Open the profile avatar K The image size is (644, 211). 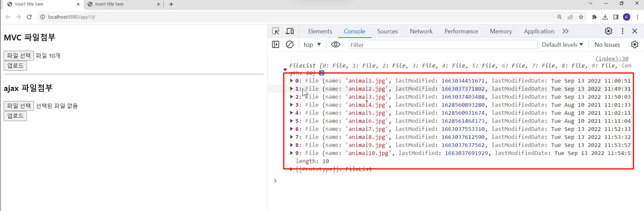(x=627, y=17)
